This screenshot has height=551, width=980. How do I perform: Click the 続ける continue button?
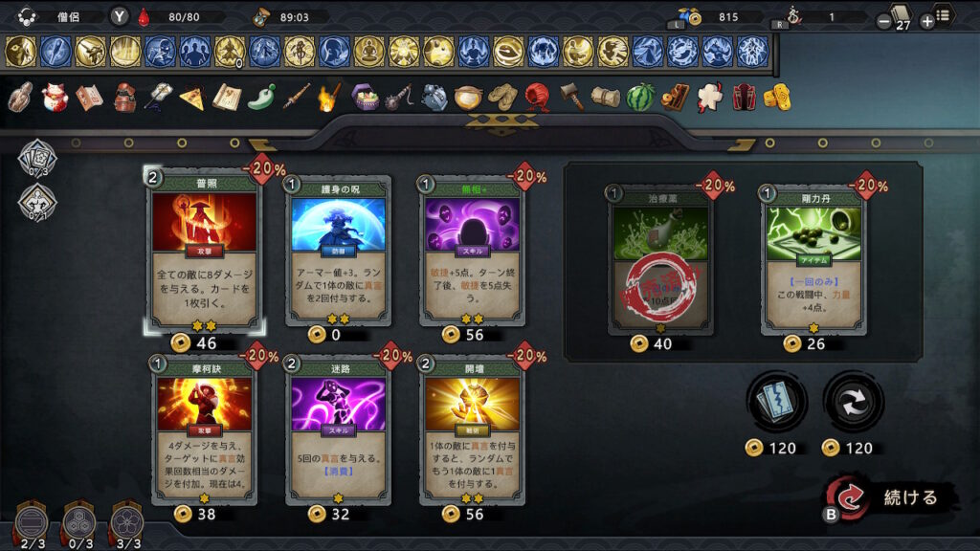coord(891,497)
